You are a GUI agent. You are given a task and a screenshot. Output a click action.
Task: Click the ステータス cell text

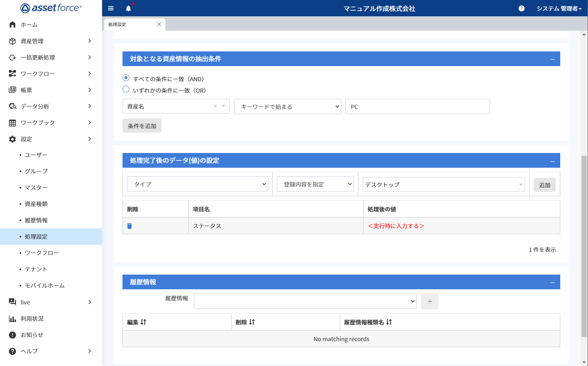(x=207, y=226)
